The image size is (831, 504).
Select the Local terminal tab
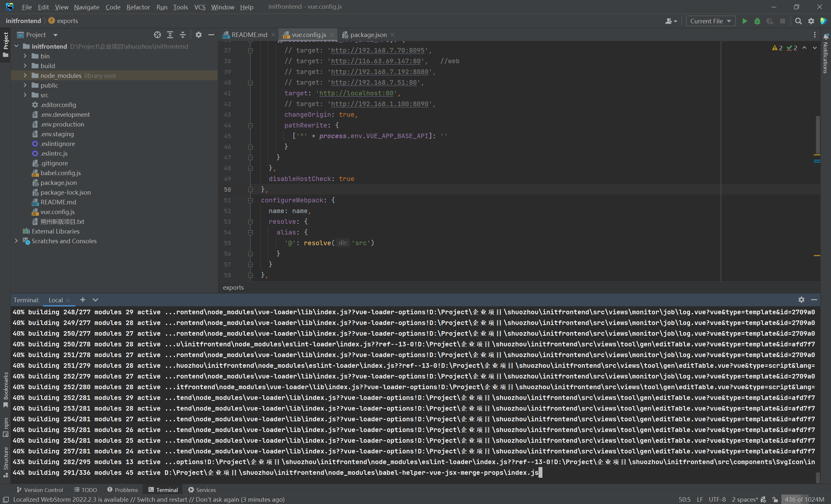click(x=56, y=300)
